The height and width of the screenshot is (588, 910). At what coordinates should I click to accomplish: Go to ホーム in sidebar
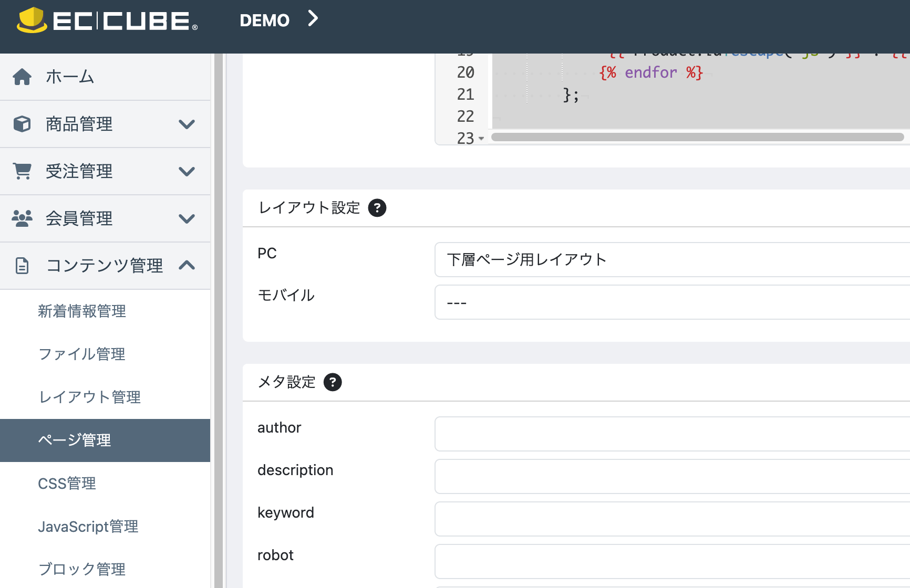point(105,77)
